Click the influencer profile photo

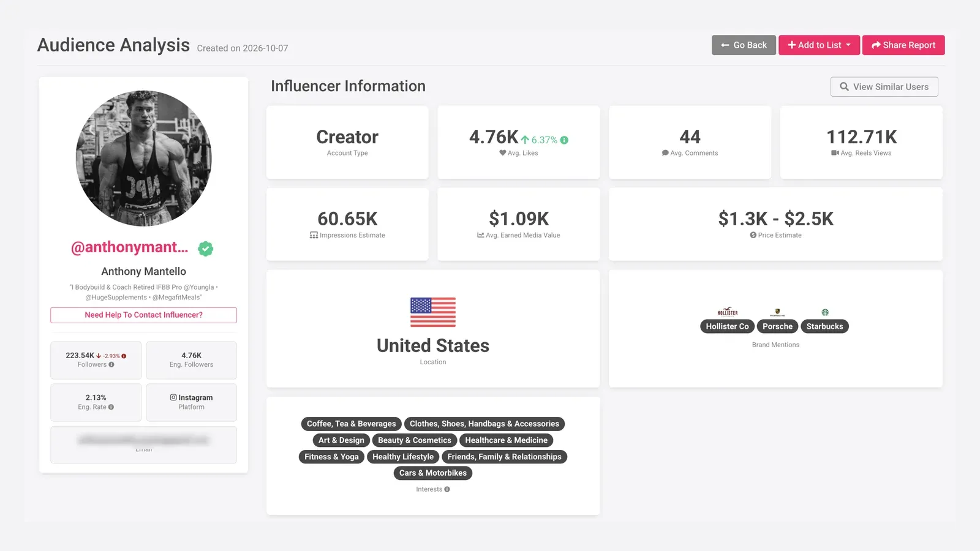[x=143, y=159]
